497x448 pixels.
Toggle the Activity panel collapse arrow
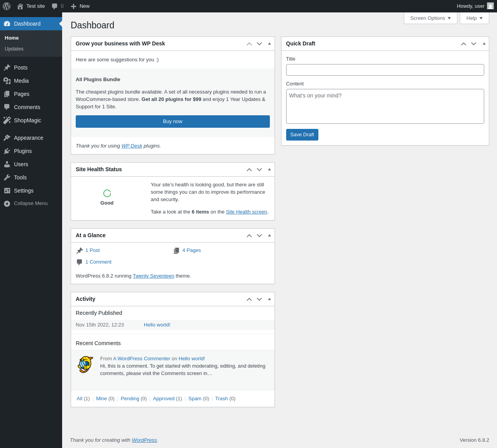(269, 299)
